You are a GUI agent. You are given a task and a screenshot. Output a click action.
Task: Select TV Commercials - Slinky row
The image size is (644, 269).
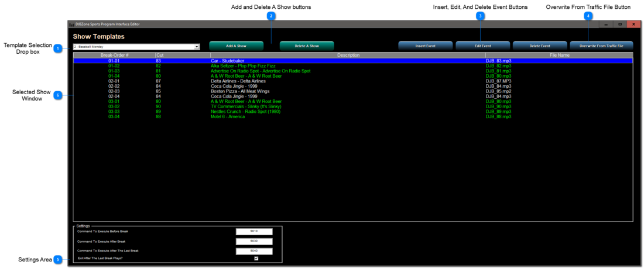coord(353,106)
